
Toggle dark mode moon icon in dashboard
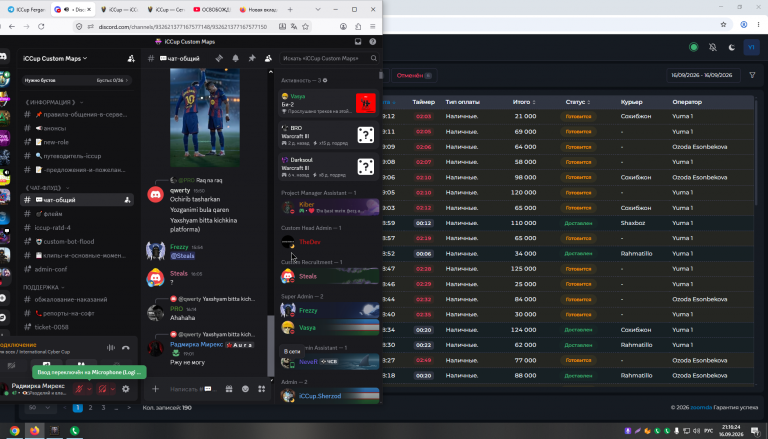pos(732,47)
